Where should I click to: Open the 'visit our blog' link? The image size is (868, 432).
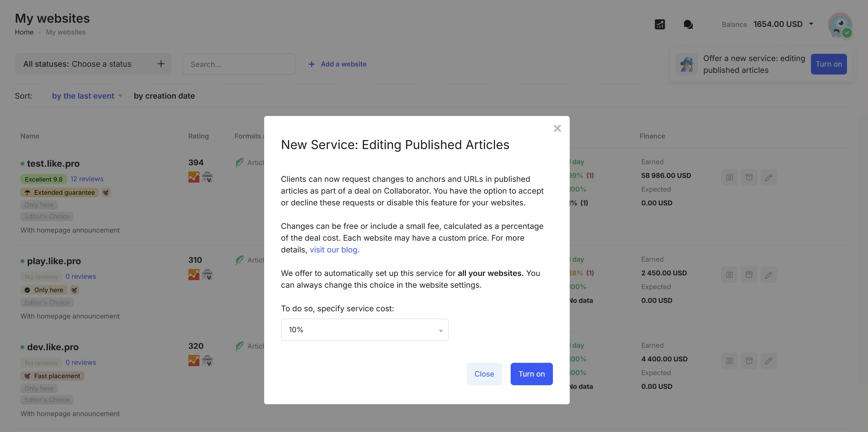tap(334, 250)
